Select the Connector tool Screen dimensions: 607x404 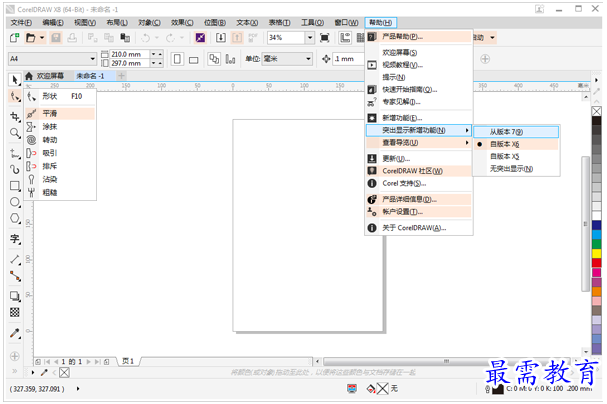click(x=15, y=276)
